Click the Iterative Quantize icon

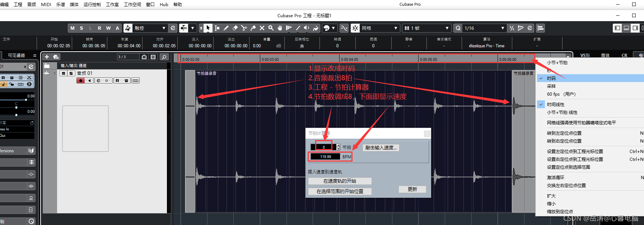[512, 28]
